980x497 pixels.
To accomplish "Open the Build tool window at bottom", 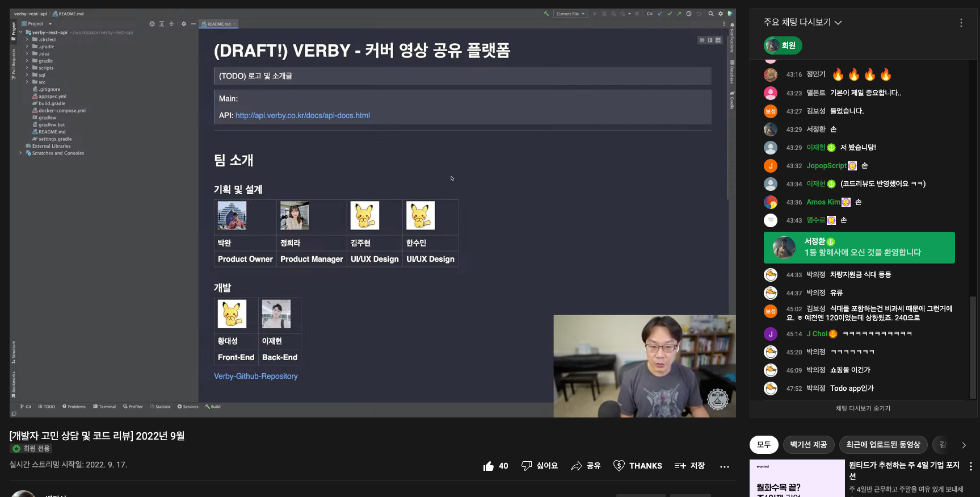I will (x=213, y=407).
